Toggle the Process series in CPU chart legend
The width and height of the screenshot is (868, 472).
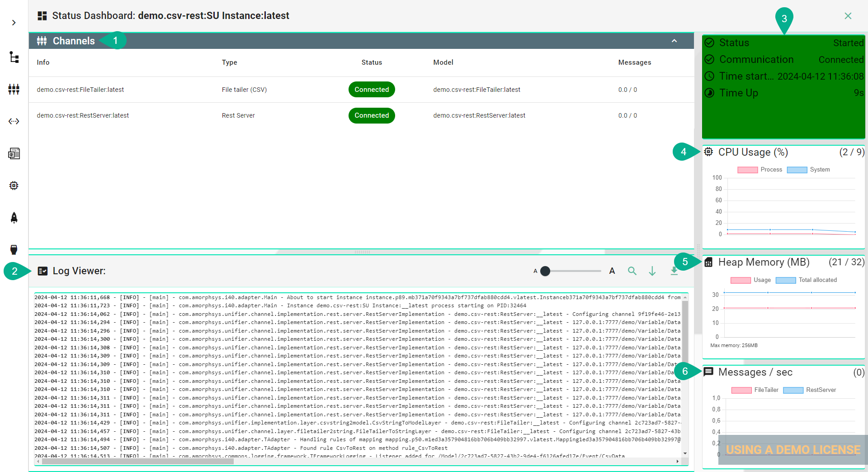coord(759,170)
